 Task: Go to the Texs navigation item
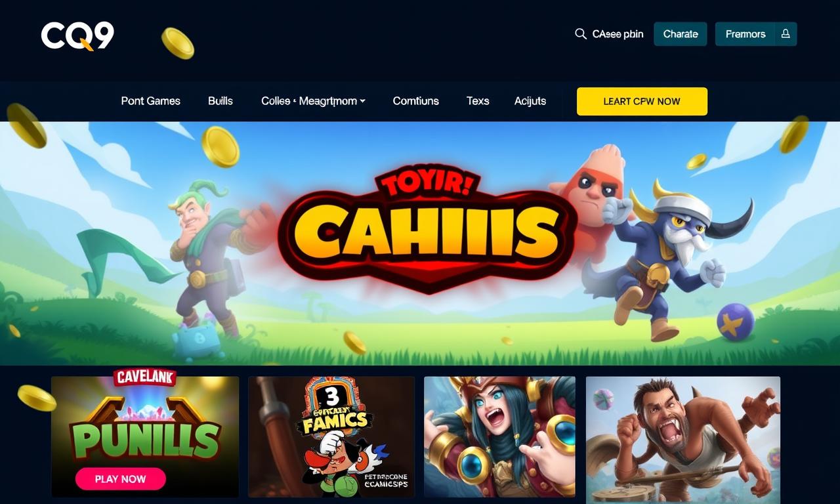tap(478, 101)
